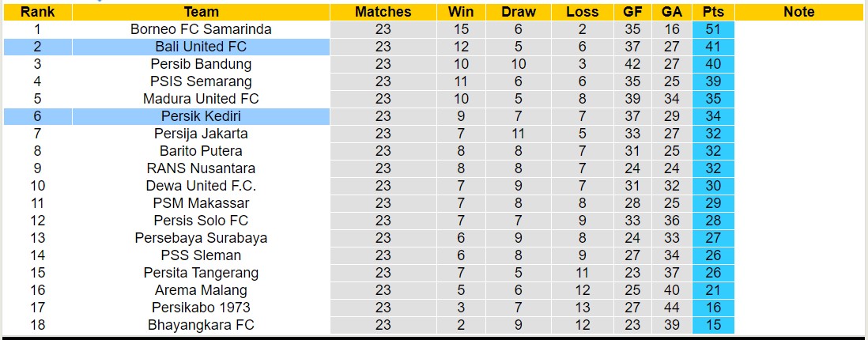868x340 pixels.
Task: Open the Madura United FC team entry
Action: [x=201, y=99]
